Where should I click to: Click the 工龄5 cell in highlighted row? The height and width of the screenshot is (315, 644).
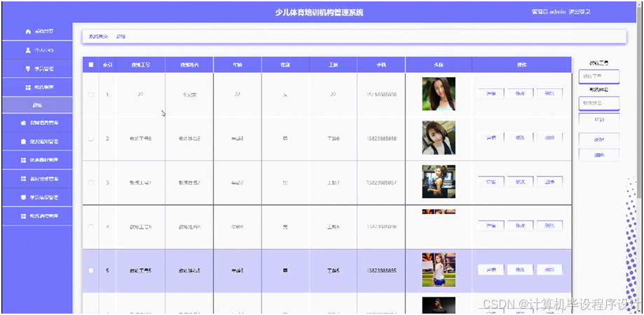tap(333, 271)
